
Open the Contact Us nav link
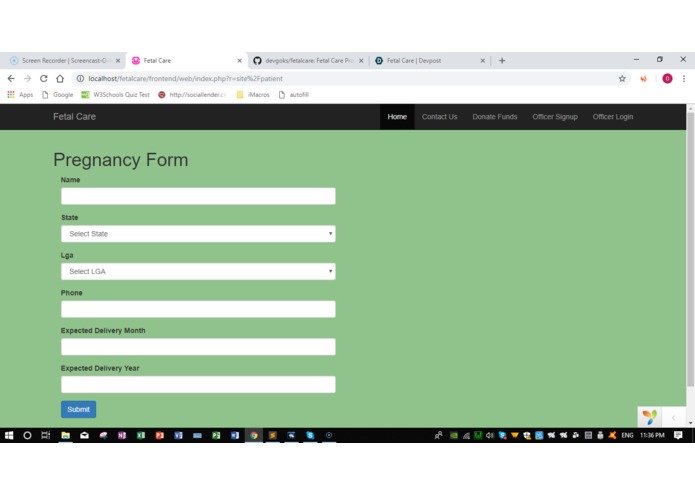(439, 117)
